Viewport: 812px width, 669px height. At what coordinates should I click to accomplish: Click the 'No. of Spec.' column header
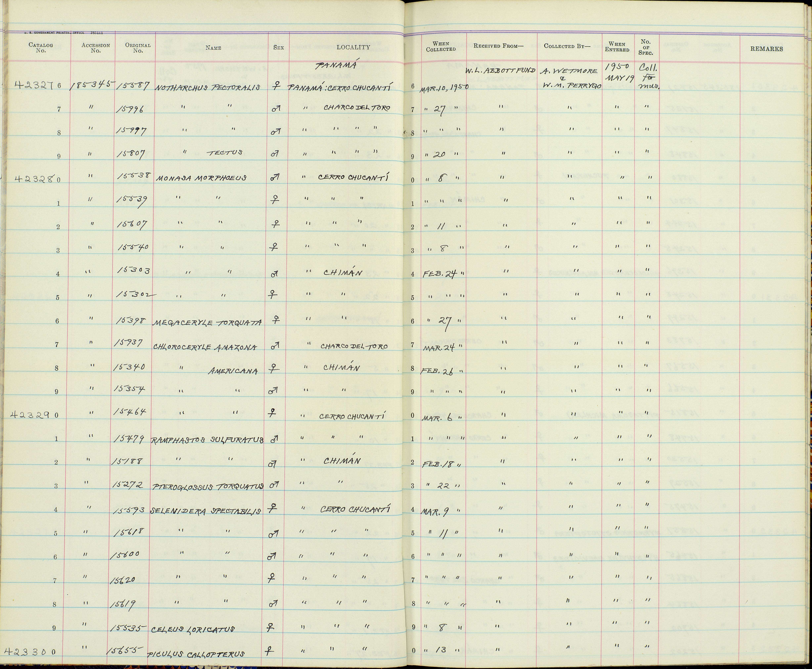click(646, 47)
